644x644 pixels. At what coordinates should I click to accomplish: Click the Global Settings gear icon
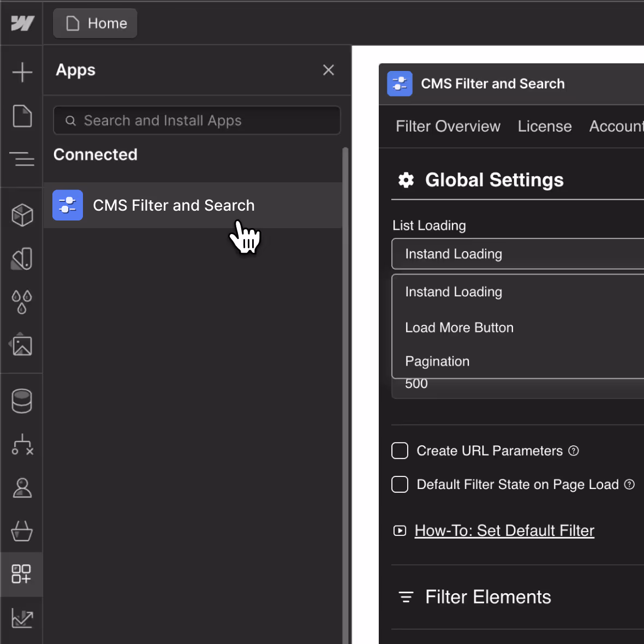click(x=406, y=180)
